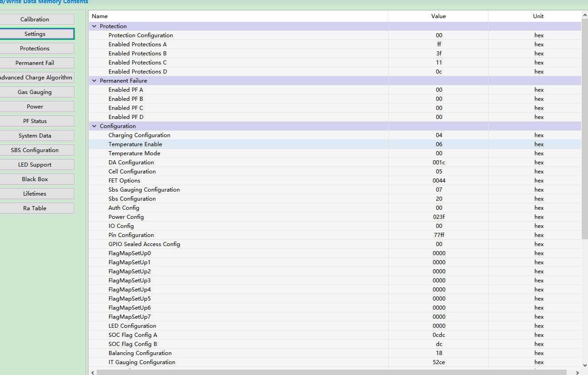
Task: Select the FlagMapSetUp3 row
Action: click(335, 281)
